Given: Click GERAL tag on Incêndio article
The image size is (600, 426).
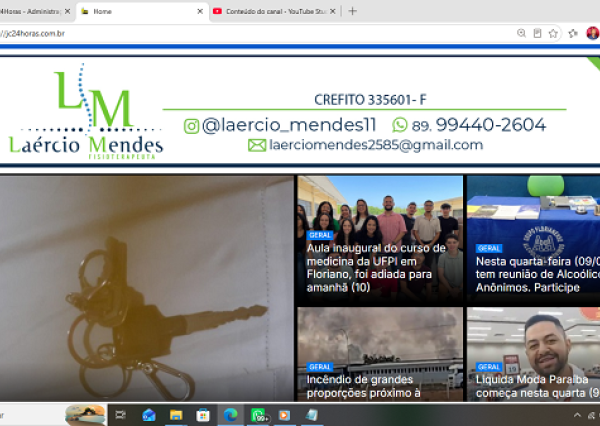Looking at the screenshot, I should pos(320,367).
